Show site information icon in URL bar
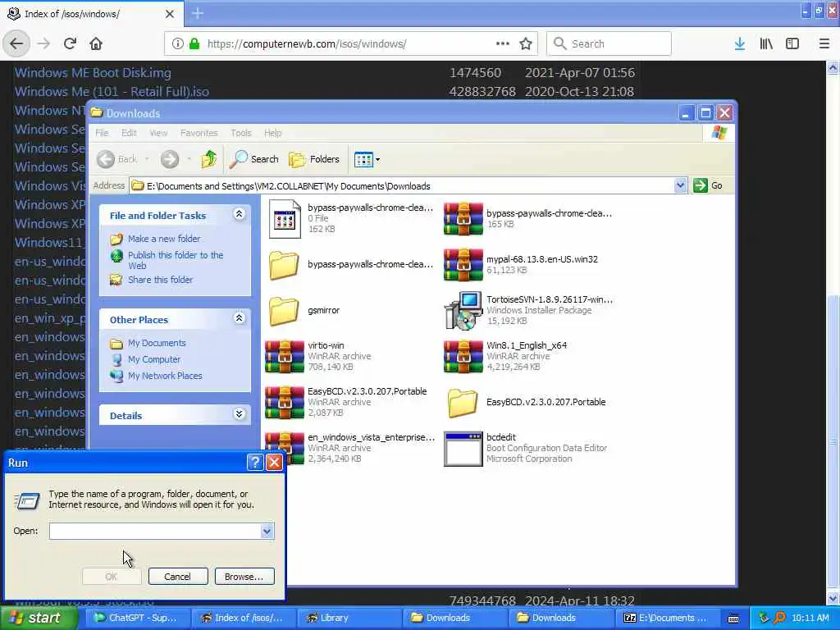Screen dimensions: 840x630 (177, 43)
